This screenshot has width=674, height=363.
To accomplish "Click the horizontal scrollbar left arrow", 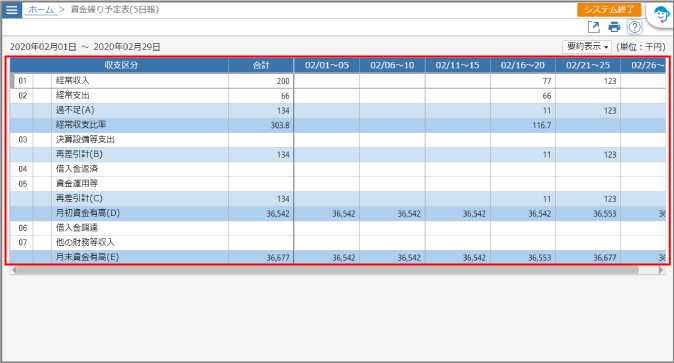I will click(x=14, y=270).
